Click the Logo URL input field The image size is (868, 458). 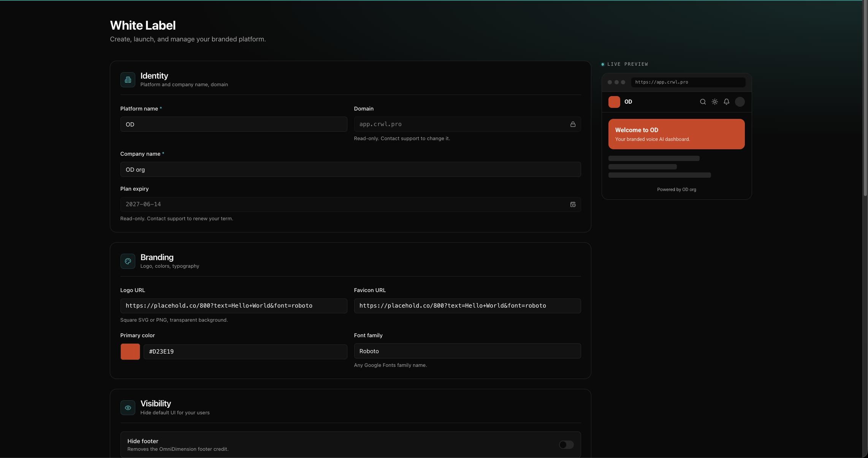click(234, 306)
